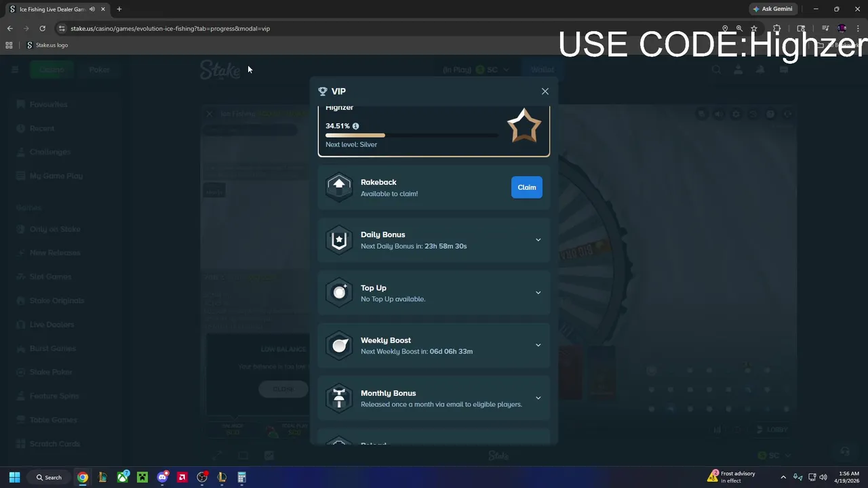Close the VIP modal dialog
The height and width of the screenshot is (488, 868).
(x=545, y=91)
